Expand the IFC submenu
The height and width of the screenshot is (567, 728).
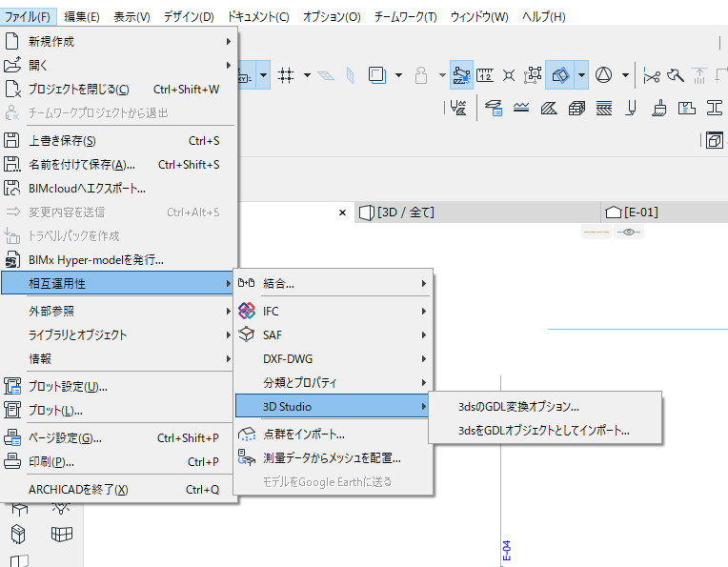[x=333, y=311]
